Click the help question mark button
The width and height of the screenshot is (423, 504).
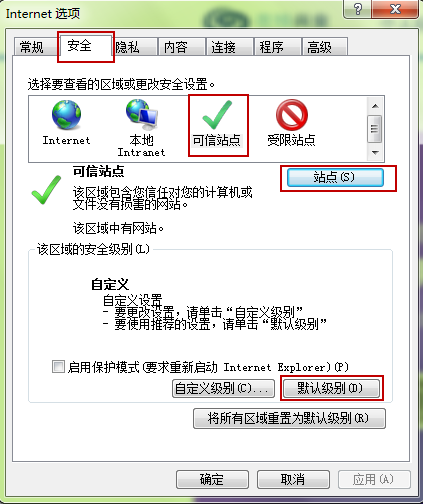click(x=357, y=9)
